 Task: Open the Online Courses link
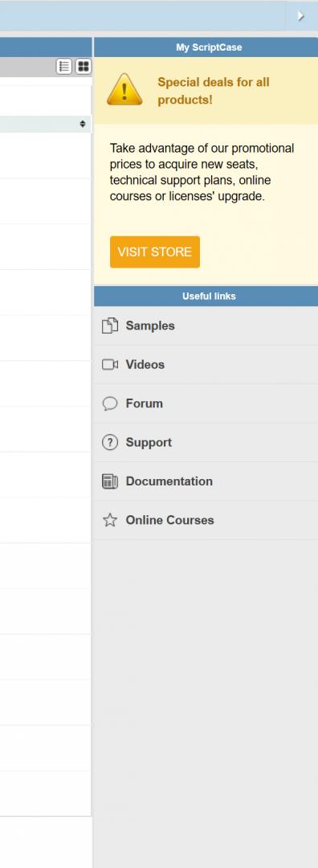tap(169, 520)
